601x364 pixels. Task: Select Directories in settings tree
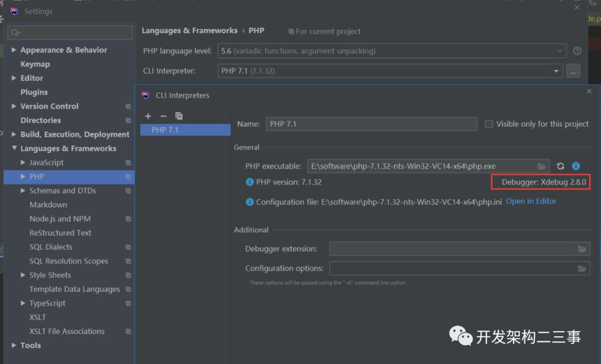(41, 121)
